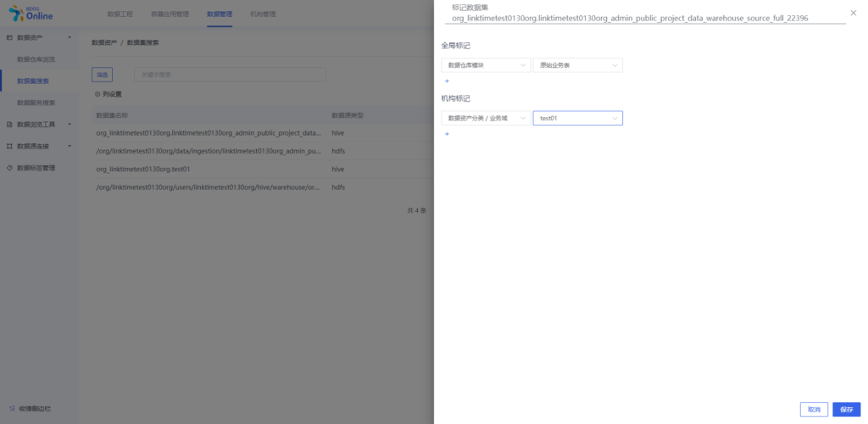
Task: Click the 筛选 filter button
Action: (x=102, y=75)
